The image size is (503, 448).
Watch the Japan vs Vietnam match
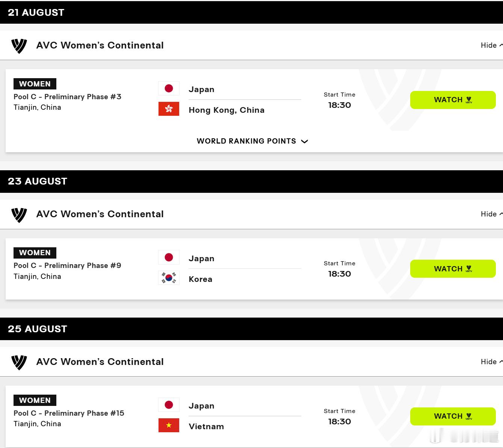point(453,416)
